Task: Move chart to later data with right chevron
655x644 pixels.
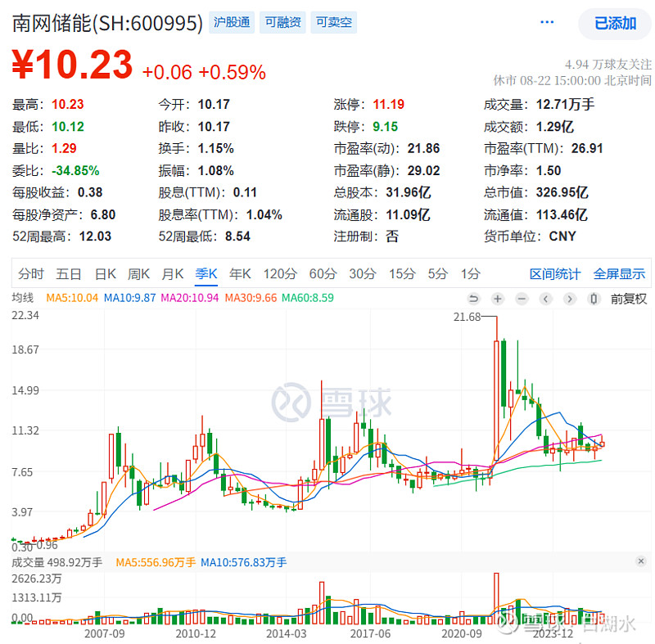Action: coord(570,299)
